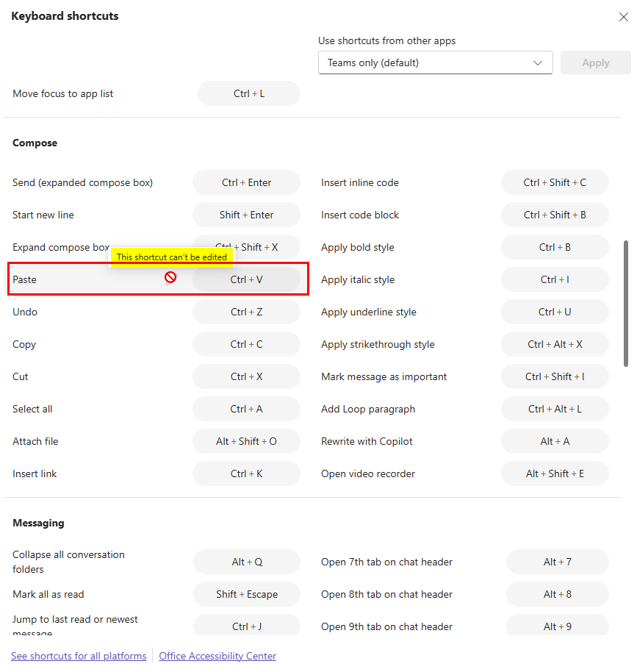Click the Use shortcuts from other apps label
Image resolution: width=637 pixels, height=672 pixels.
[386, 40]
